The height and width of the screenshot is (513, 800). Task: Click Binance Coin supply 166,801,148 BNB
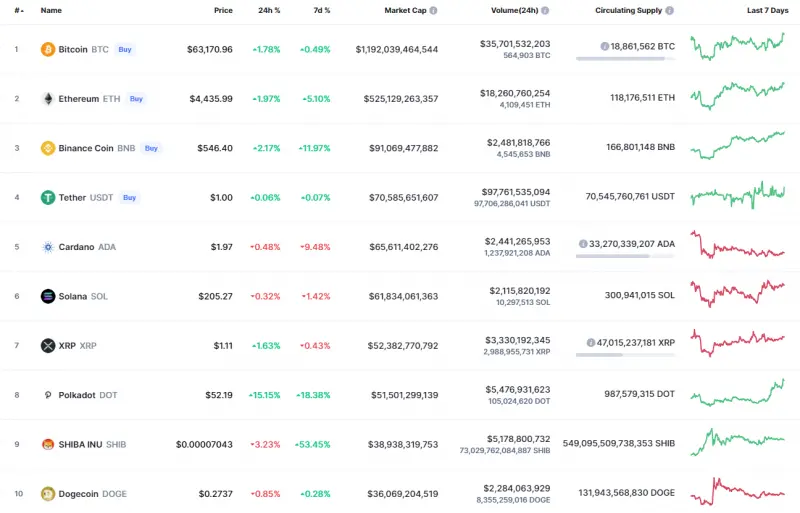tap(640, 147)
